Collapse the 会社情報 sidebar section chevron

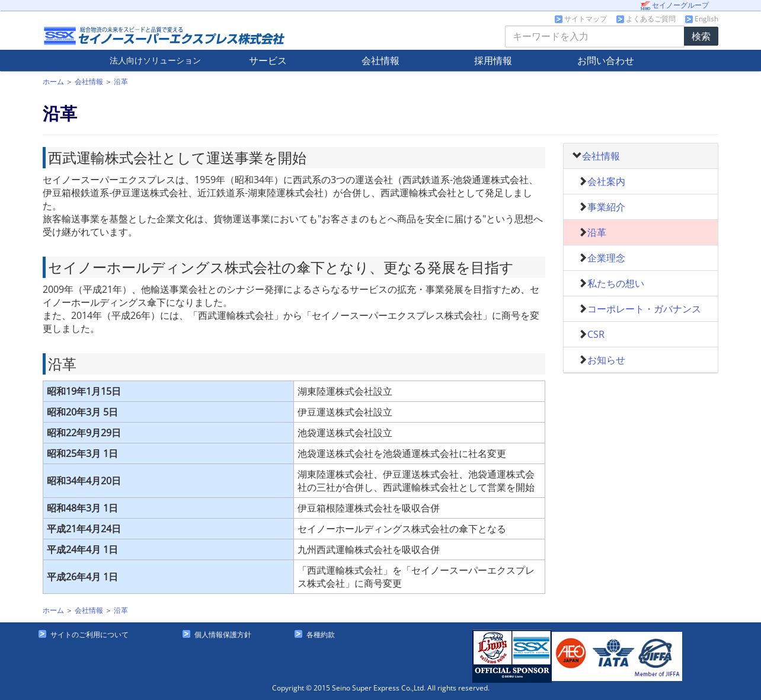[x=577, y=156]
